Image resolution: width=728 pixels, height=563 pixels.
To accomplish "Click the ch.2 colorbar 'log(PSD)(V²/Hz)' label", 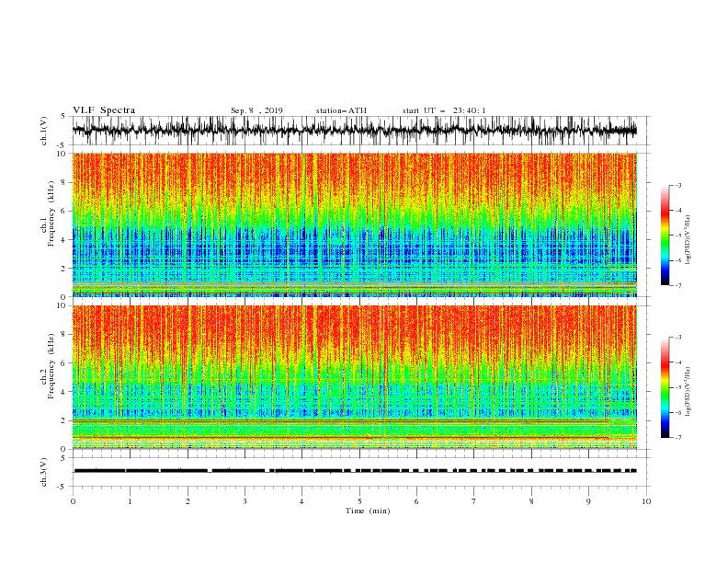I will coord(688,392).
